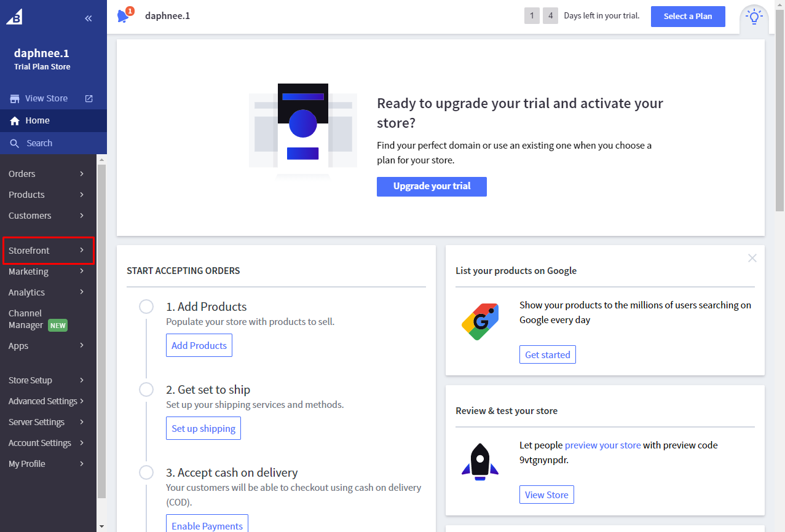Viewport: 785px width, 532px height.
Task: Click the daphnee.1 store name in sidebar
Action: click(x=42, y=53)
